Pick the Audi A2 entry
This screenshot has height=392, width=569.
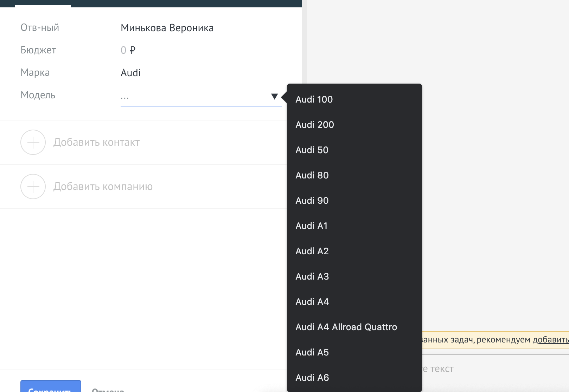point(312,251)
